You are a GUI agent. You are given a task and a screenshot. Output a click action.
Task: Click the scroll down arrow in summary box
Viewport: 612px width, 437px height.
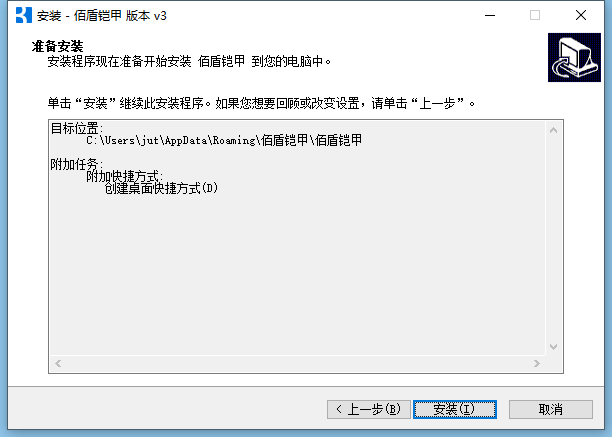tap(553, 346)
